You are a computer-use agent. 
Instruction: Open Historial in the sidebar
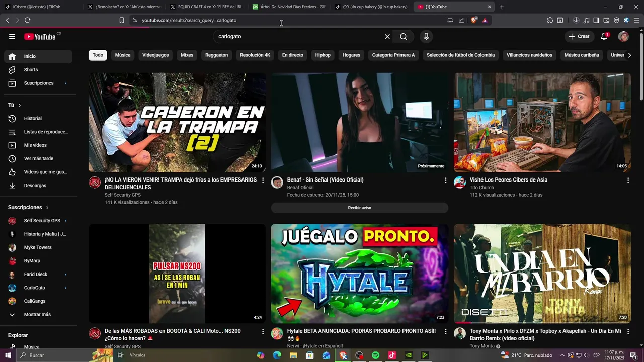point(38,118)
